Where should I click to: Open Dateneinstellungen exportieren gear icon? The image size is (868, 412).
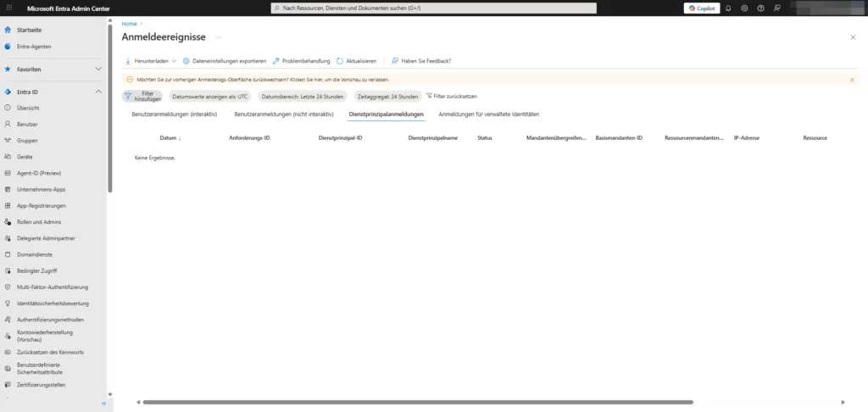point(186,61)
